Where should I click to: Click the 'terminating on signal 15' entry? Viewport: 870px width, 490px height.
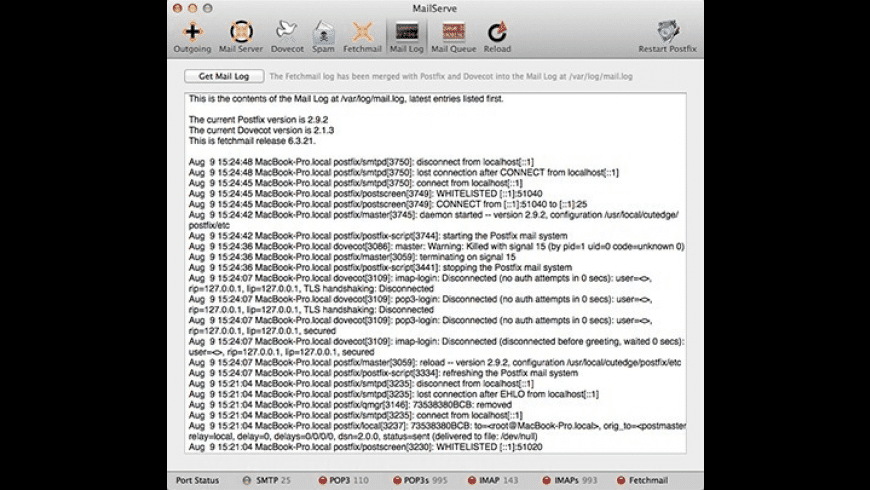click(352, 257)
